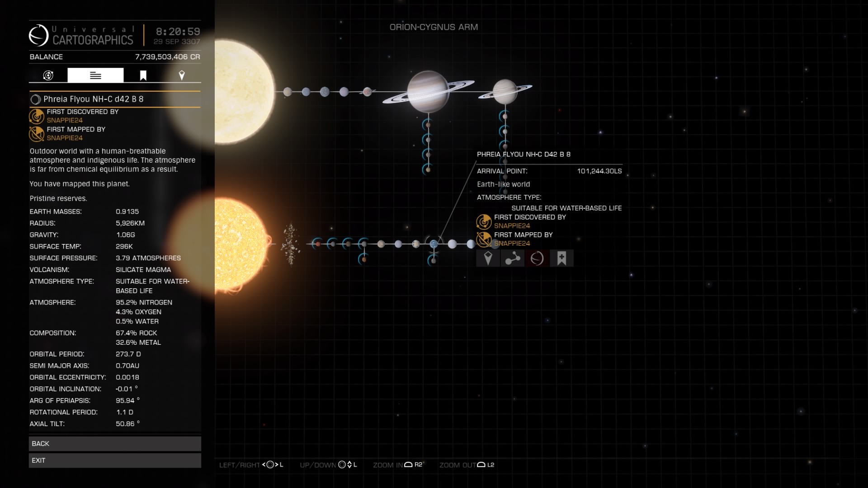Select the orange star at bottom
Image resolution: width=868 pixels, height=488 pixels.
click(x=240, y=244)
